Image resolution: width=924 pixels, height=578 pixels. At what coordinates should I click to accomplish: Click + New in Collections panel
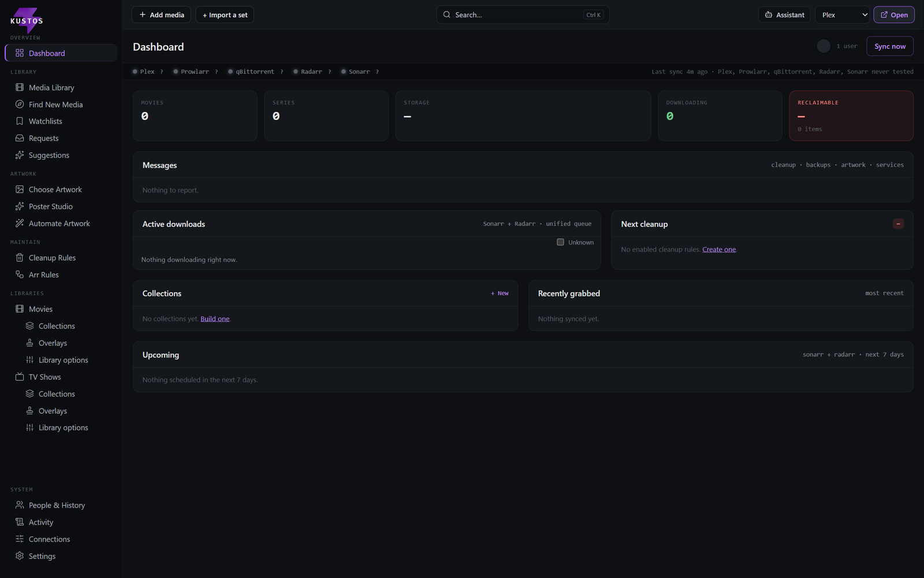click(x=500, y=294)
